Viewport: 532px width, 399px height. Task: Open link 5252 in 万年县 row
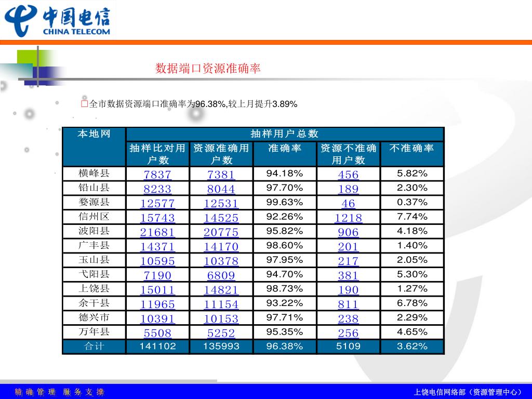click(x=221, y=333)
